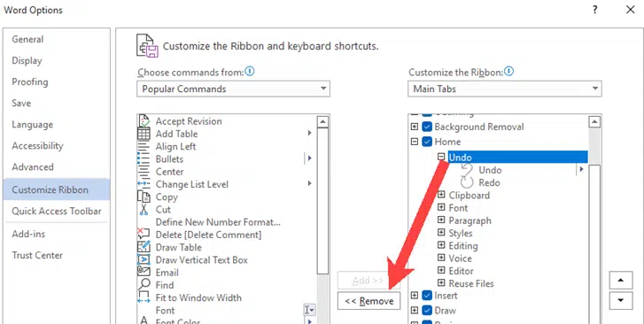The width and height of the screenshot is (644, 324).
Task: Select the Center alignment command icon
Action: (144, 172)
